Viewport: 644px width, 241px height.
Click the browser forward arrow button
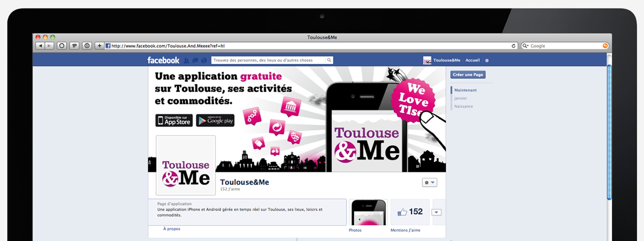pyautogui.click(x=49, y=46)
